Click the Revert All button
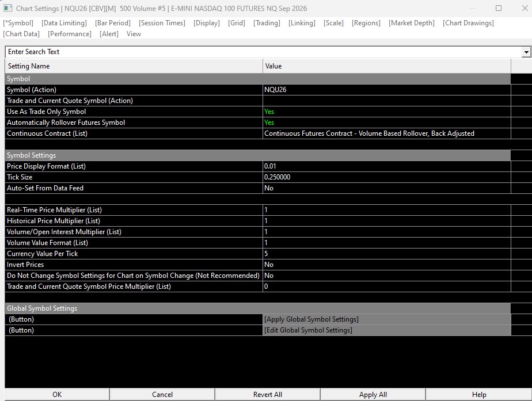This screenshot has height=401, width=532. coord(268,395)
